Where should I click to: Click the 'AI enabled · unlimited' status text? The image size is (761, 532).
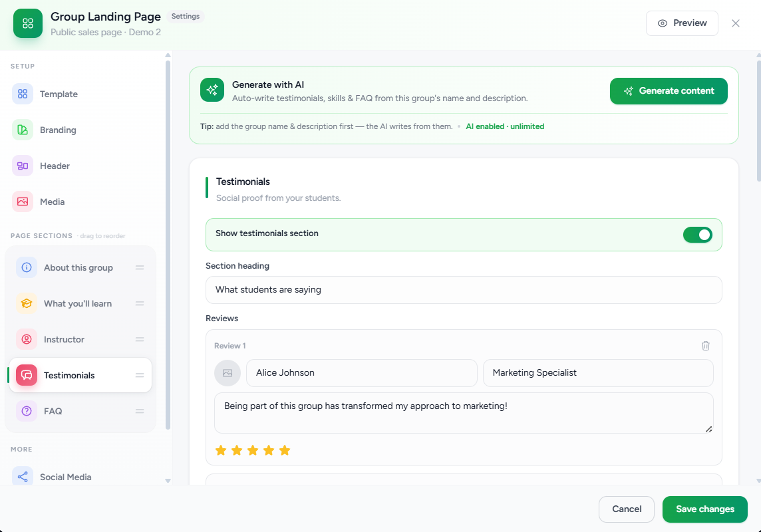(505, 126)
